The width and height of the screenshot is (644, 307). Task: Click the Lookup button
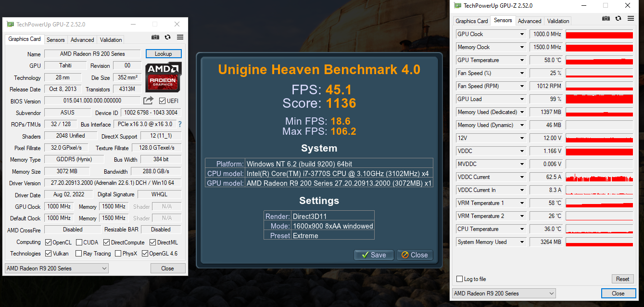click(x=164, y=54)
